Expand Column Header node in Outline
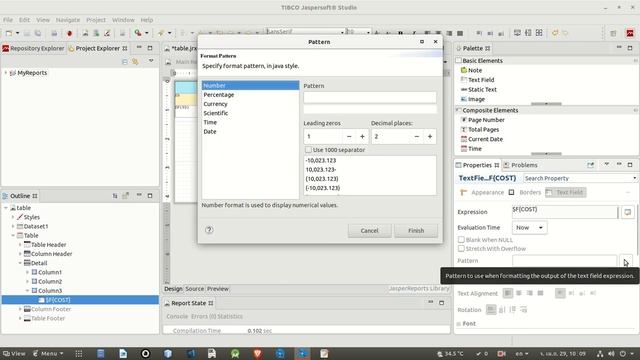 20,254
